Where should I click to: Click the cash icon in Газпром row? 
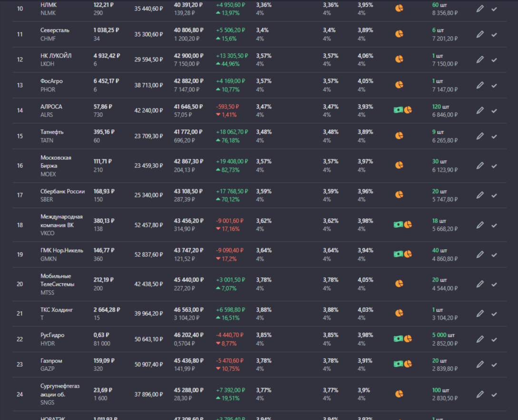click(398, 364)
